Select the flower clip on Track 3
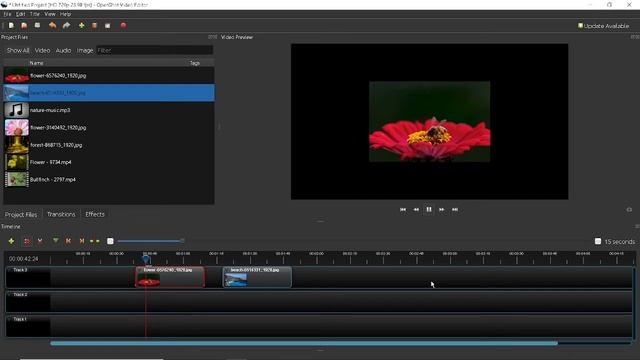Viewport: 640px width, 360px height. pos(170,277)
